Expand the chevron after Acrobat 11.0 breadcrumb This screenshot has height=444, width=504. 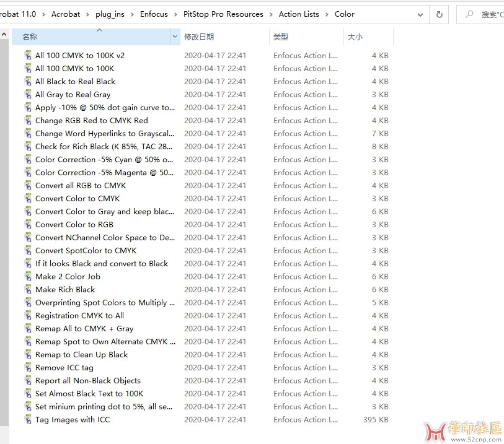(x=43, y=14)
